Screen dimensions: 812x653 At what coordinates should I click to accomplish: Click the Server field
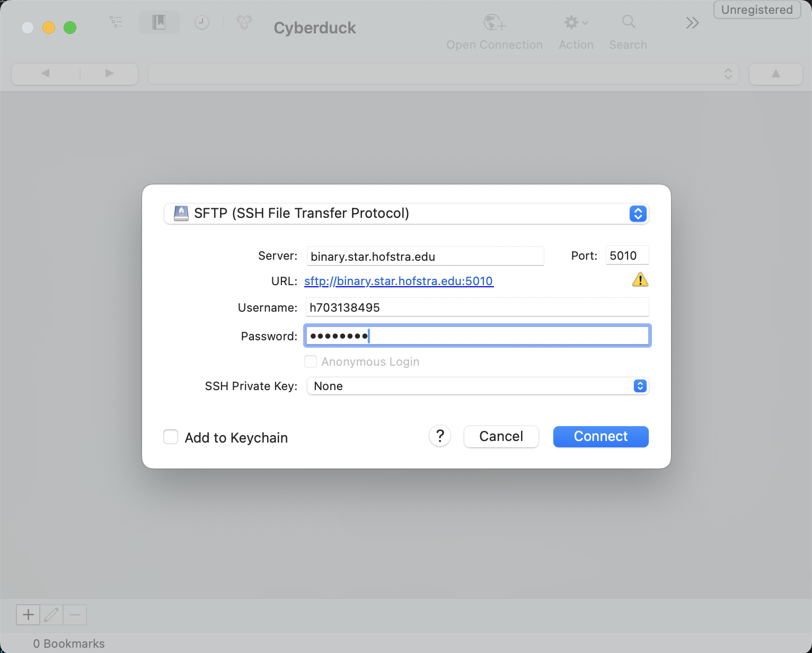(x=425, y=256)
